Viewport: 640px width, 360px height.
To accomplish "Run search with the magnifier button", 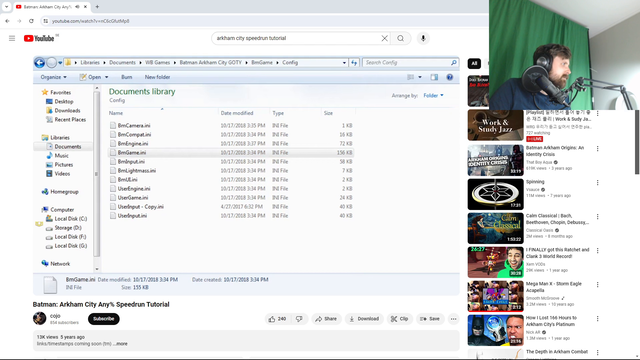I will tap(400, 38).
